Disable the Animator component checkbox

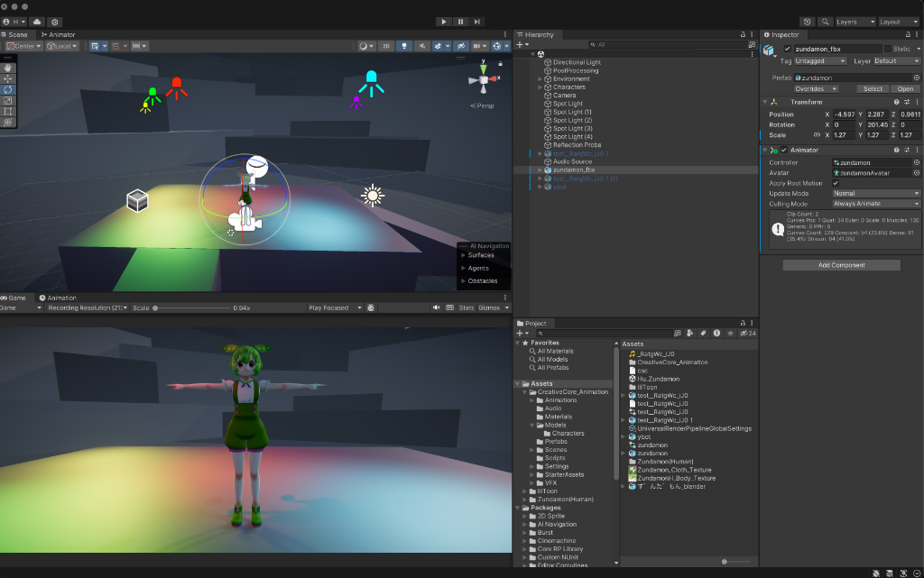[784, 150]
